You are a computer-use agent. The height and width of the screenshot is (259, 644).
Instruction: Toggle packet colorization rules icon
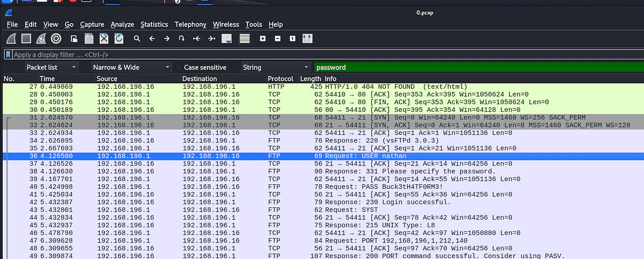click(x=245, y=39)
